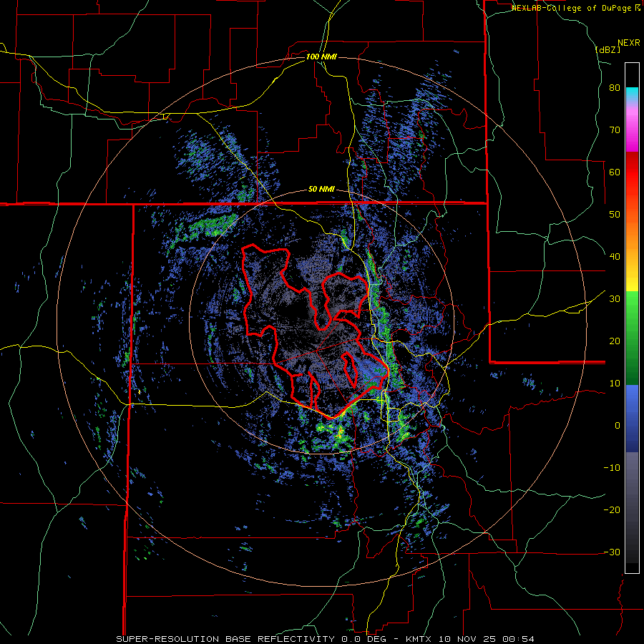
Task: Click the 80 value on dBZ scale
Action: click(x=615, y=88)
